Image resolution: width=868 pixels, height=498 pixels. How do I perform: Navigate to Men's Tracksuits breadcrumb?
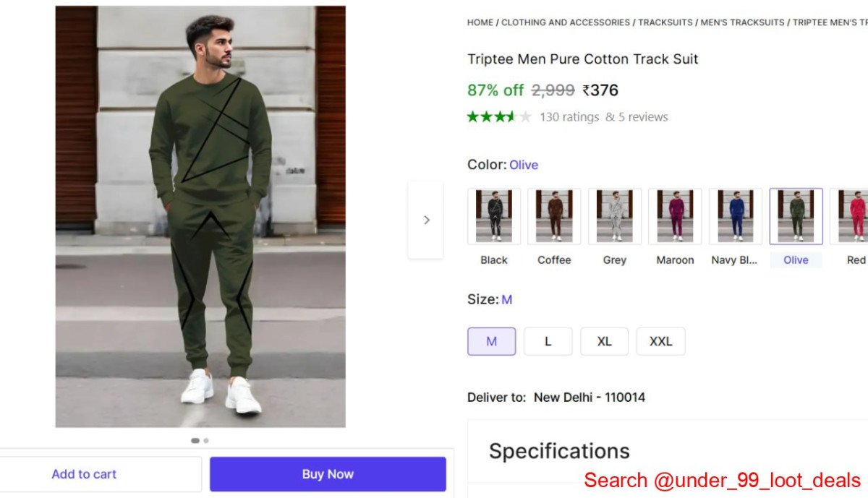tap(742, 22)
